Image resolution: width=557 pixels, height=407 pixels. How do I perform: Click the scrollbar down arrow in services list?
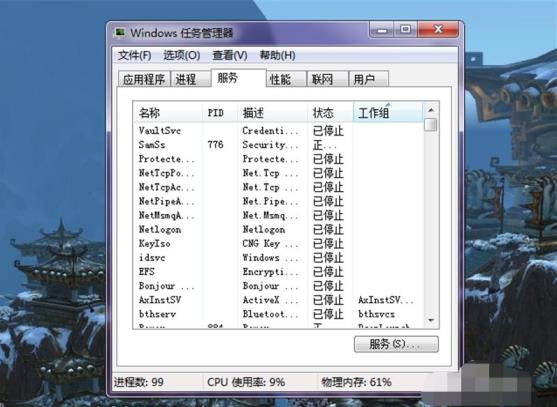[431, 320]
